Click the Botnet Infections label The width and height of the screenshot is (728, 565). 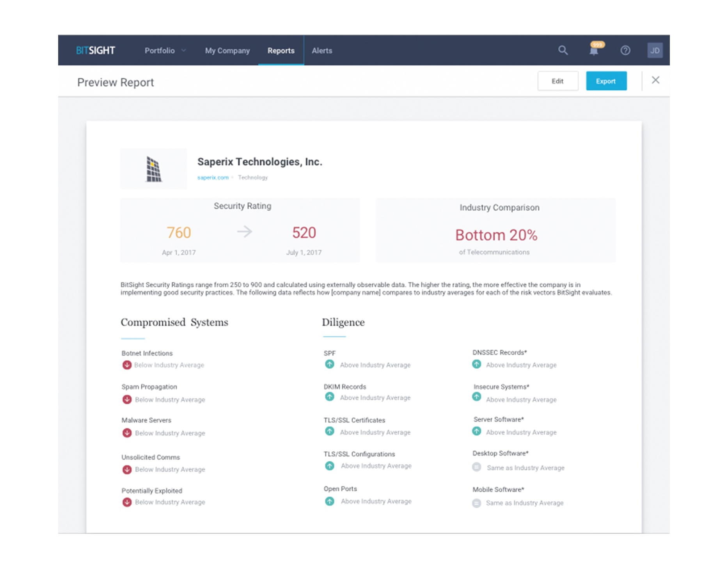click(147, 353)
